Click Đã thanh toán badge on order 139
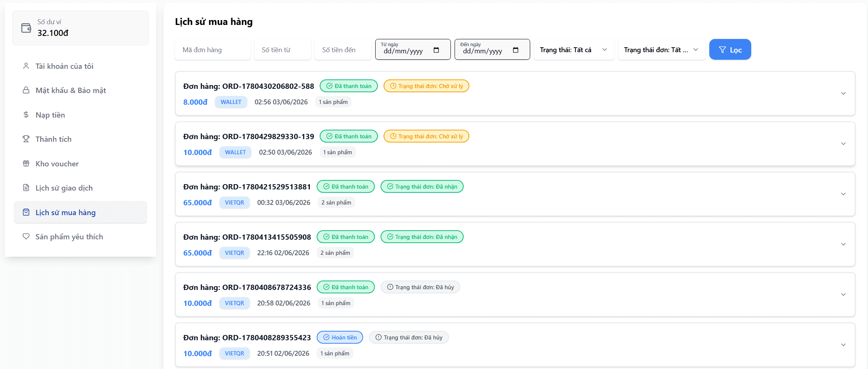This screenshot has height=369, width=868. click(x=349, y=136)
